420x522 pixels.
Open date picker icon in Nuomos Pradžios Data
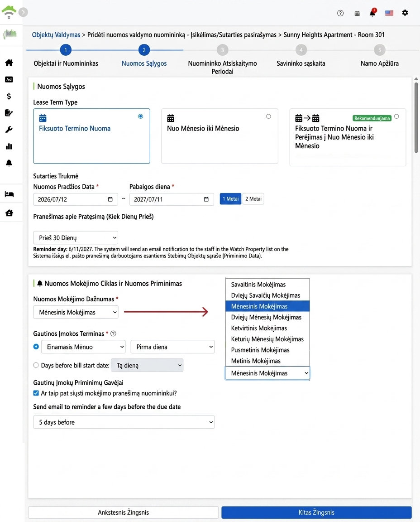point(110,199)
